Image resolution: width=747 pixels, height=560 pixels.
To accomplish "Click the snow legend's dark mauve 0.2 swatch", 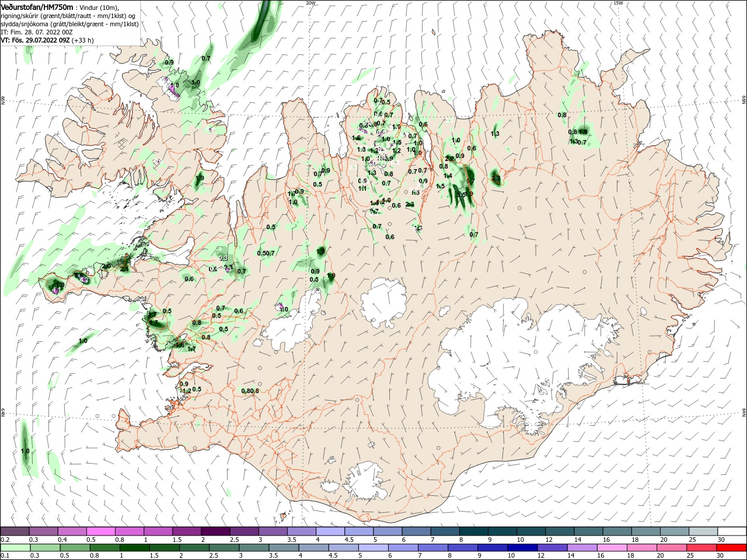I will click(x=15, y=531).
